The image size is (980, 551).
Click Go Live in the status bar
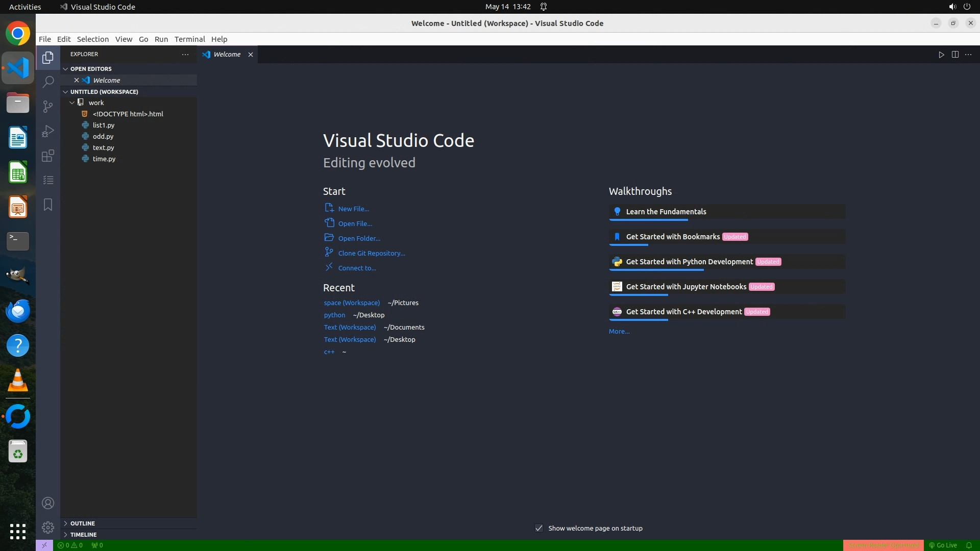[943, 545]
